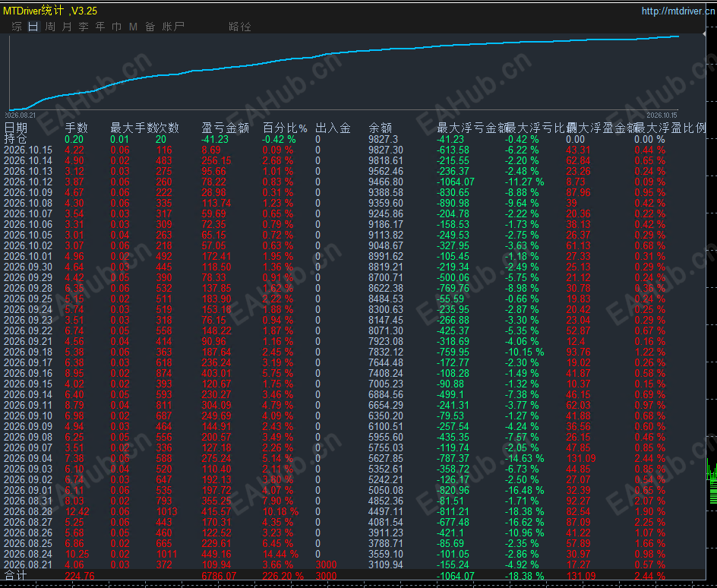Click the 2026.08.21 chart start date label
This screenshot has width=717, height=588.
point(20,115)
